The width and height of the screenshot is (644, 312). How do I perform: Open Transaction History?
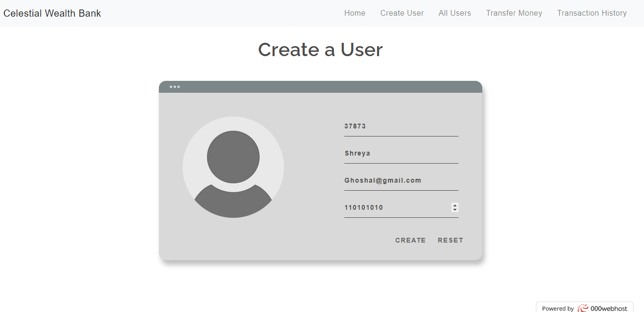click(x=592, y=13)
